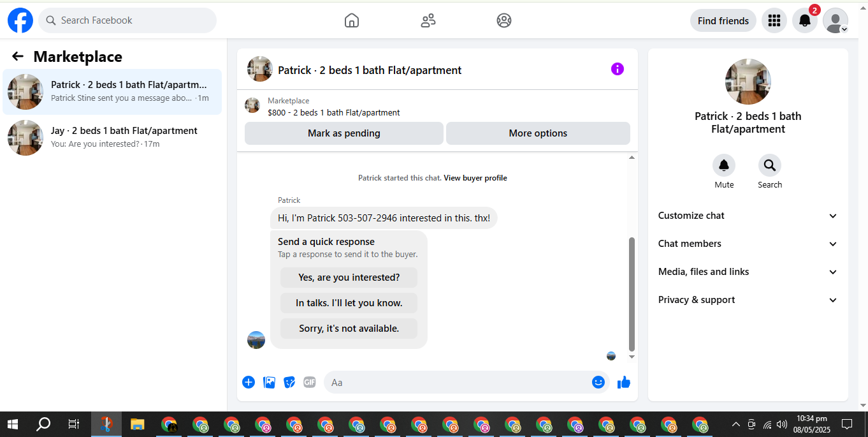The height and width of the screenshot is (437, 868).
Task: Click Find friends button
Action: pos(723,20)
